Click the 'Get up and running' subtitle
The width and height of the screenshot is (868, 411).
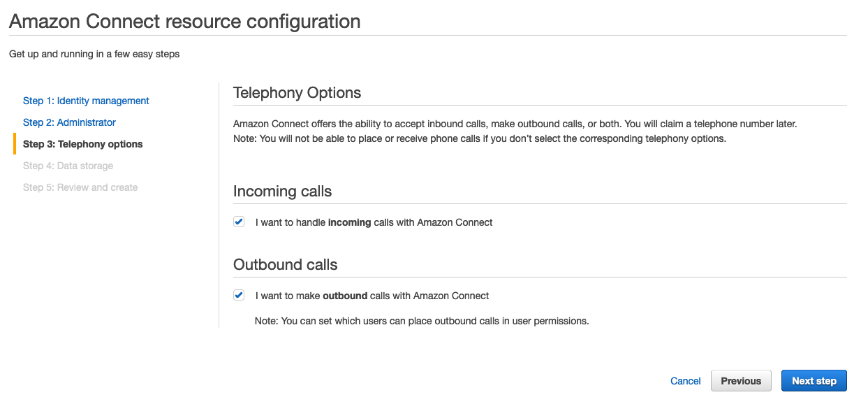94,54
